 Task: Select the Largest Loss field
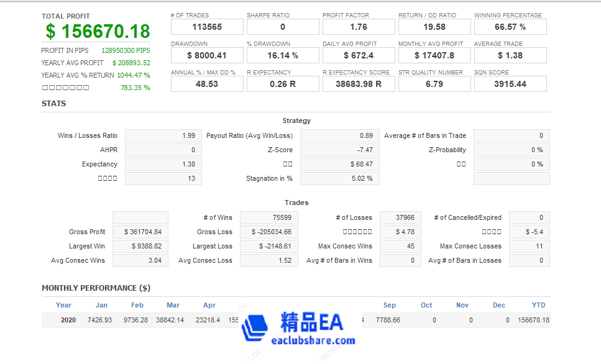click(270, 246)
